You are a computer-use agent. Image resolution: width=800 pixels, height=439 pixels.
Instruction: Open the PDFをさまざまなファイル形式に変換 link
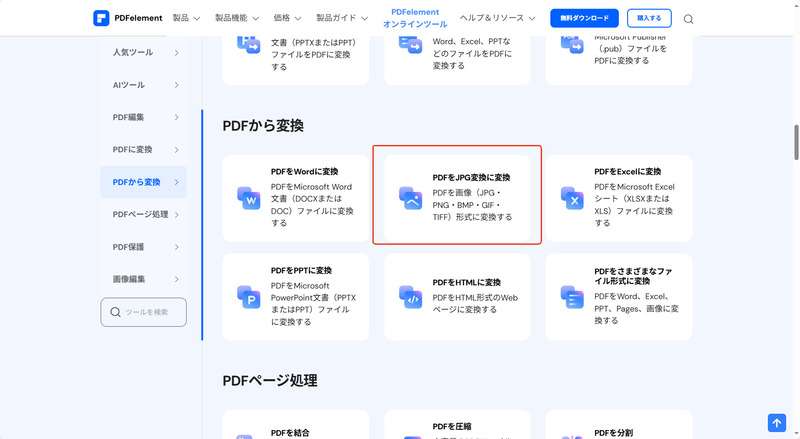tap(633, 276)
